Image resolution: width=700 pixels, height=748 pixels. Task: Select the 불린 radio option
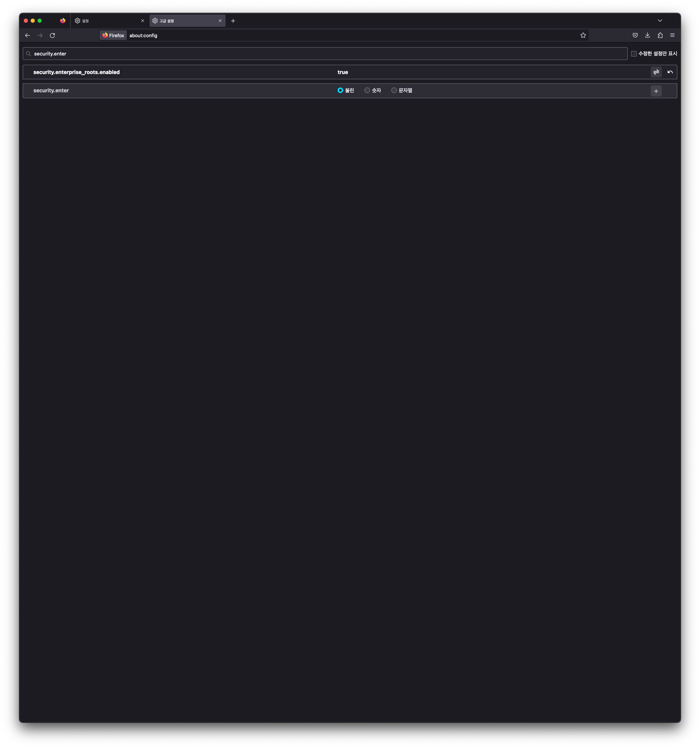[x=340, y=90]
